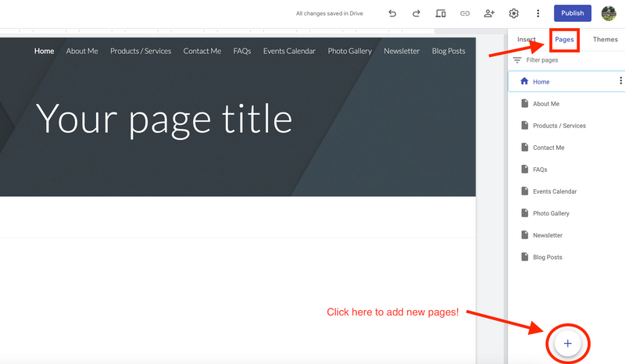The image size is (625, 364).
Task: Click the page icon next to FAQs
Action: [x=524, y=169]
